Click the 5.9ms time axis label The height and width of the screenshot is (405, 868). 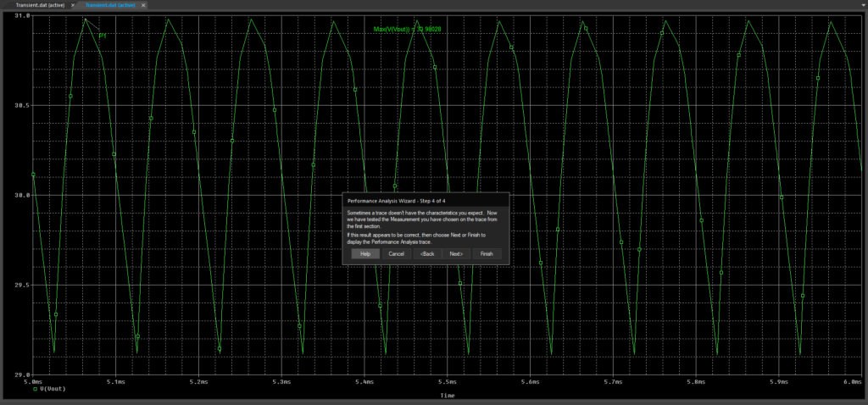779,382
